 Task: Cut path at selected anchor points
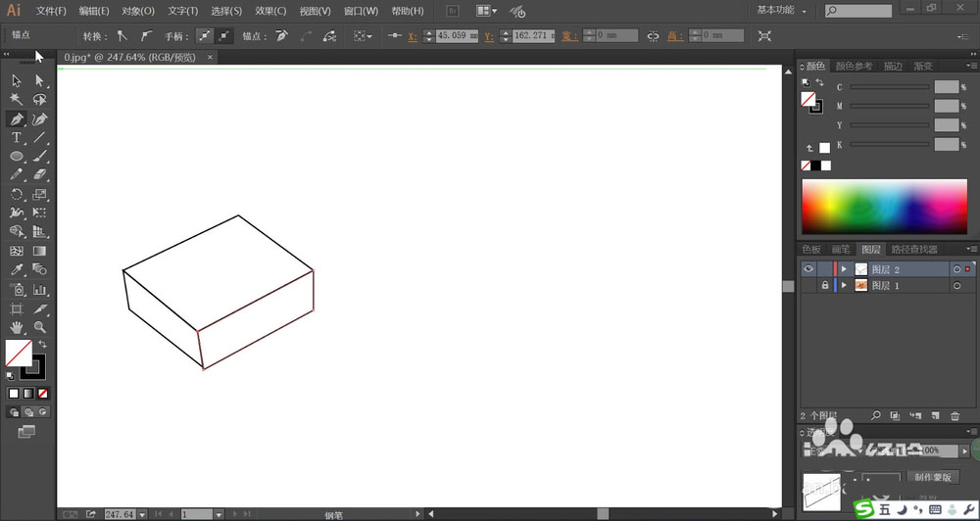coord(329,35)
